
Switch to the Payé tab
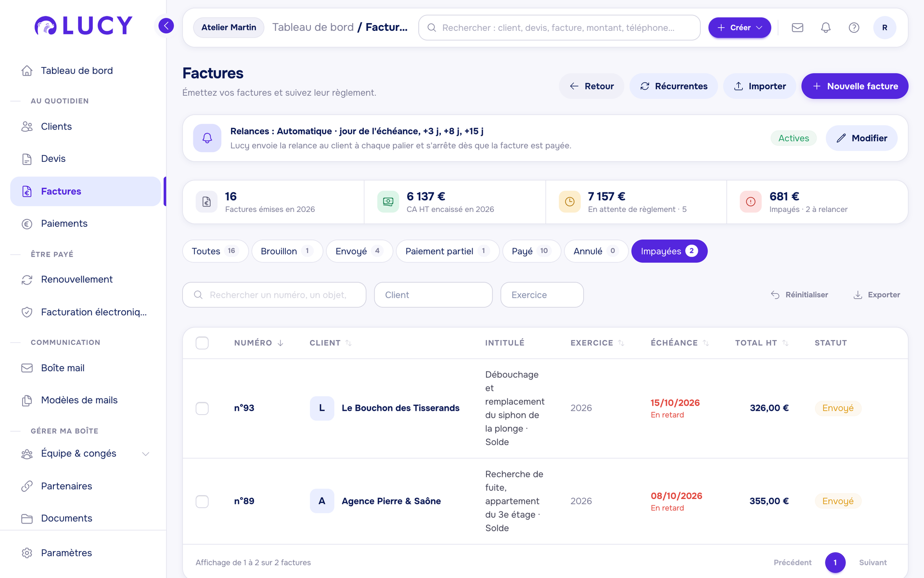coord(532,251)
